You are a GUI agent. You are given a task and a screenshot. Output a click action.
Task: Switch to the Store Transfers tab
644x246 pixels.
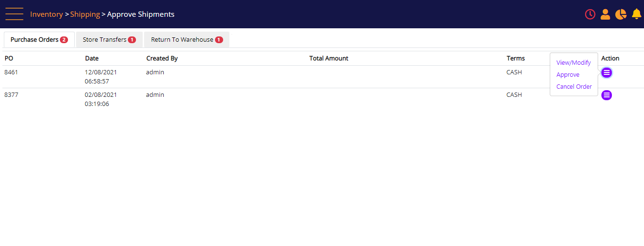109,40
